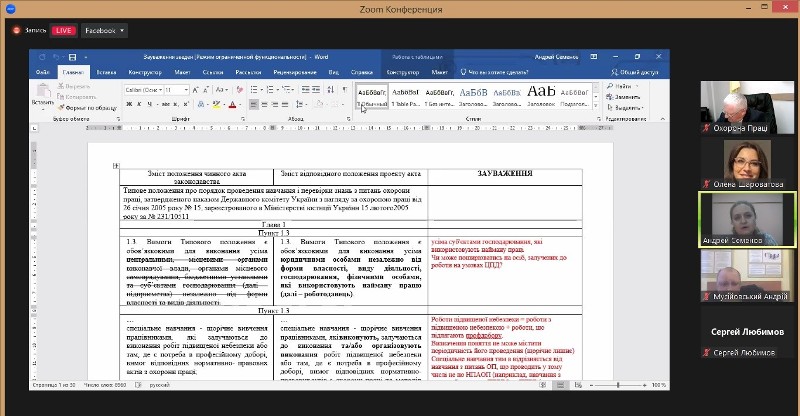Apply the large Заголовок title style
This screenshot has width=800, height=416.
pyautogui.click(x=541, y=95)
